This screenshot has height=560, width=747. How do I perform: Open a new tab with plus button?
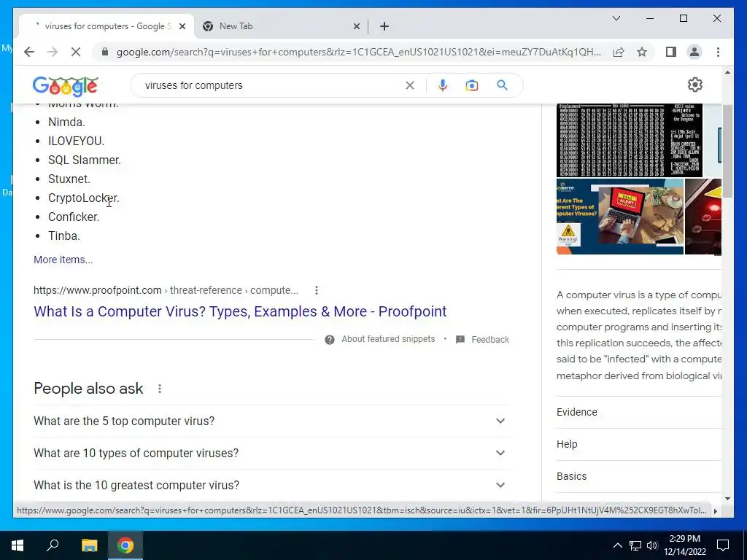pos(384,26)
